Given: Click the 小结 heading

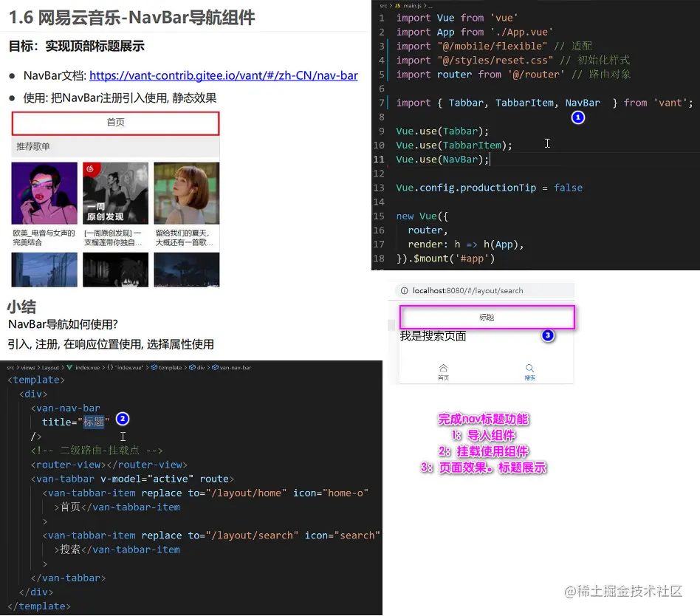Looking at the screenshot, I should coord(21,307).
